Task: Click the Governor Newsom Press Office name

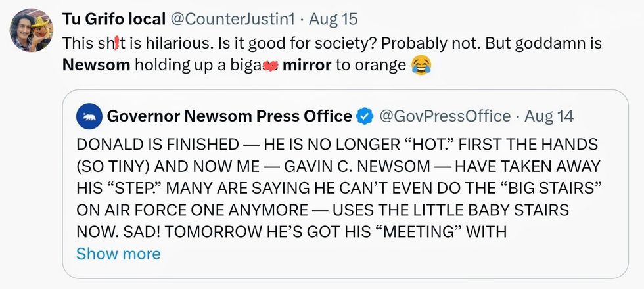Action: [x=229, y=116]
